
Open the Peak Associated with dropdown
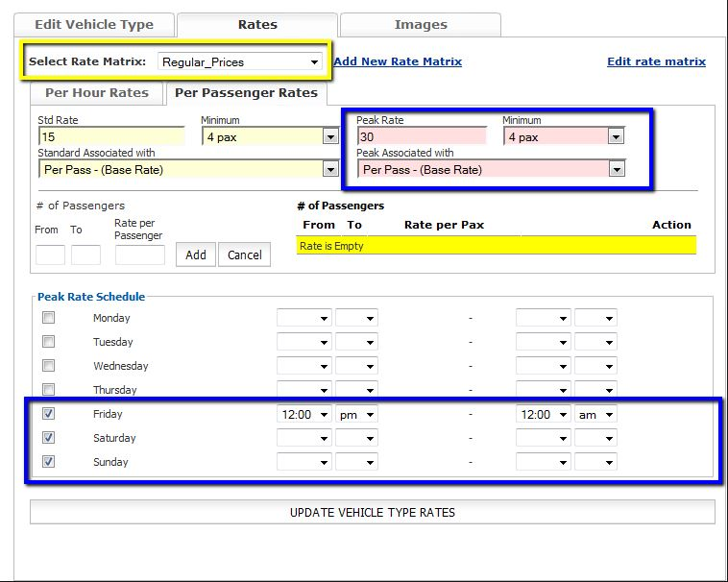click(x=492, y=170)
